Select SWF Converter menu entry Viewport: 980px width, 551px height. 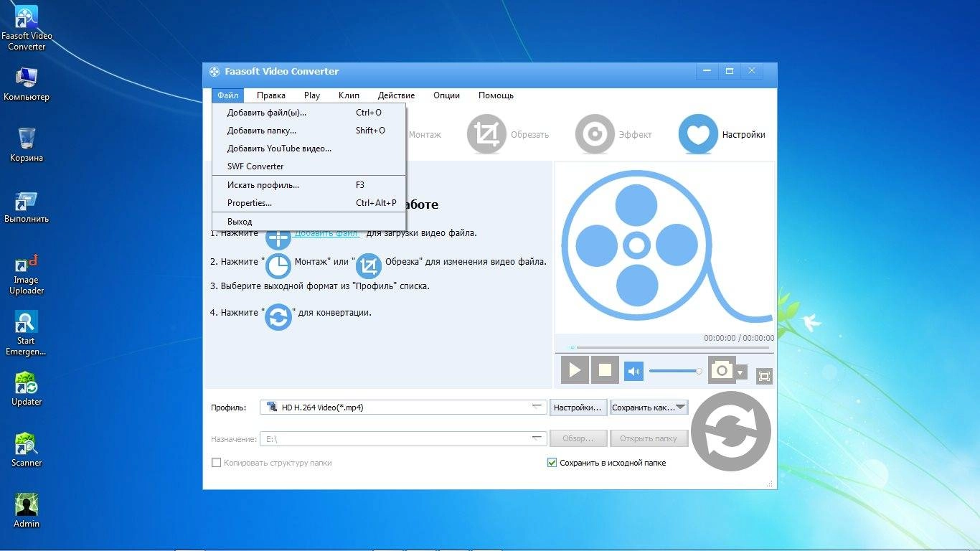coord(309,166)
